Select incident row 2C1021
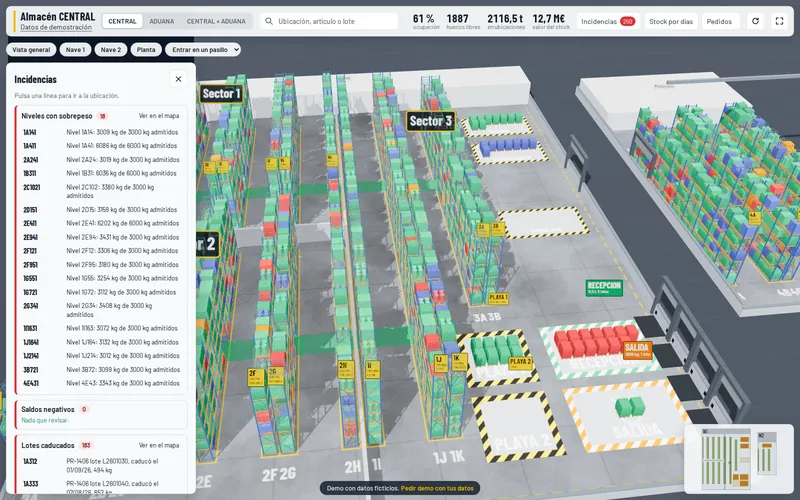 pyautogui.click(x=101, y=191)
